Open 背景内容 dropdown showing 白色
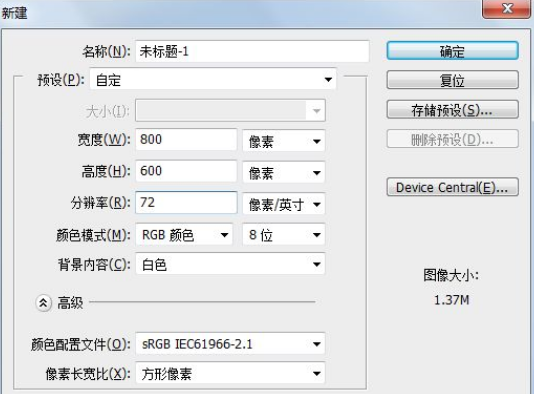The width and height of the screenshot is (534, 394). 230,264
